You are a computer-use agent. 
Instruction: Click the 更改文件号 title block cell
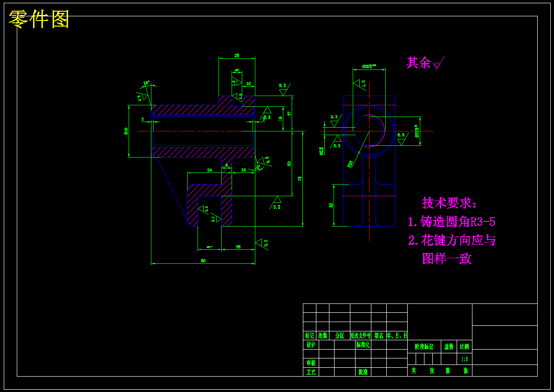(360, 336)
